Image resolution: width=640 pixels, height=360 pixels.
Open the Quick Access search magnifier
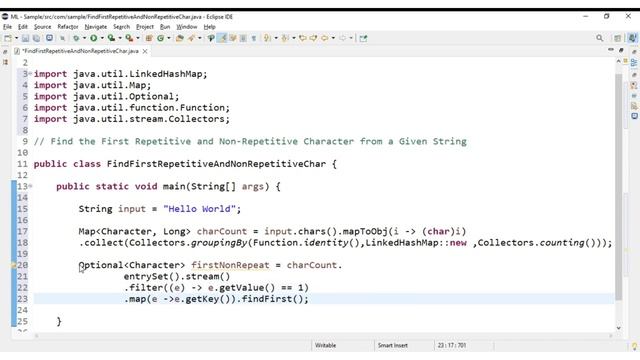599,38
